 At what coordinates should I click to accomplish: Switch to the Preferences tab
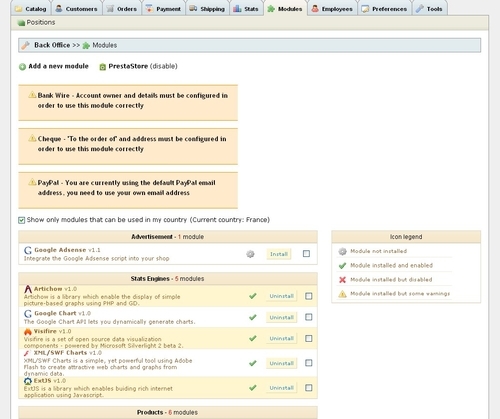click(385, 9)
